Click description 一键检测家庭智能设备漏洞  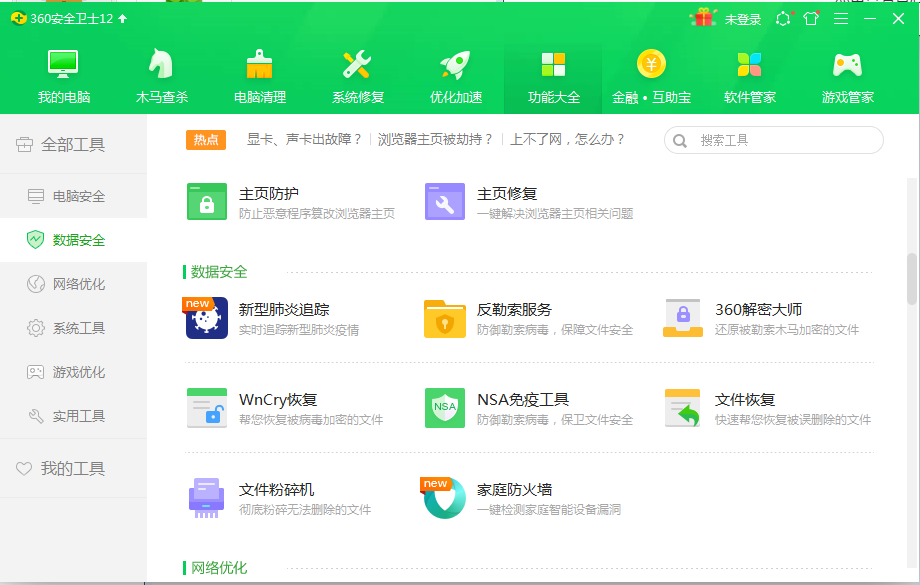click(549, 509)
